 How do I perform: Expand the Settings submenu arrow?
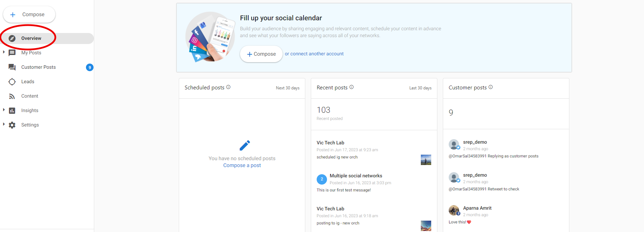coord(4,124)
